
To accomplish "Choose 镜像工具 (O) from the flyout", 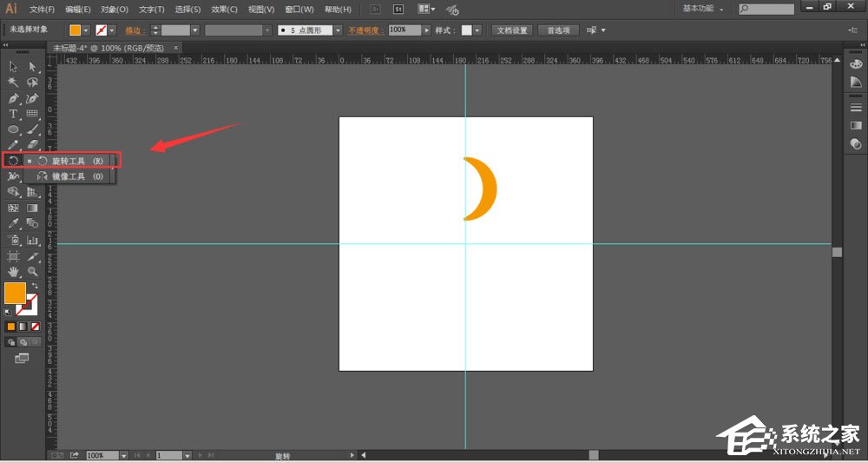I will [x=69, y=176].
